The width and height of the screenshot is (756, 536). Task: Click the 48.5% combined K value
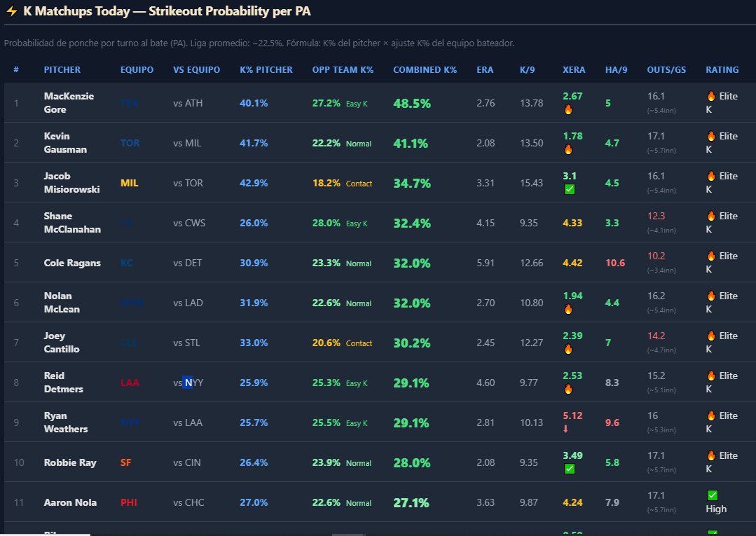point(412,103)
